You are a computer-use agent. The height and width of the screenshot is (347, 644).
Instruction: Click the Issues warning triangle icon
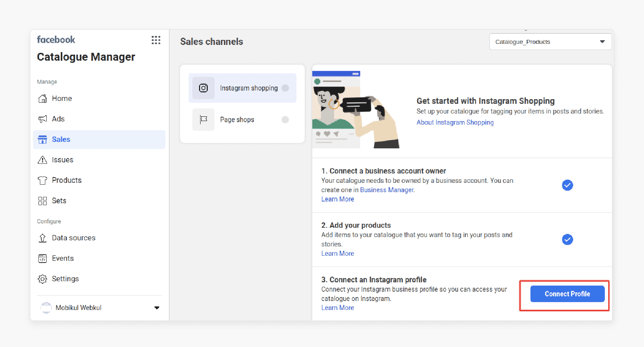tap(42, 160)
